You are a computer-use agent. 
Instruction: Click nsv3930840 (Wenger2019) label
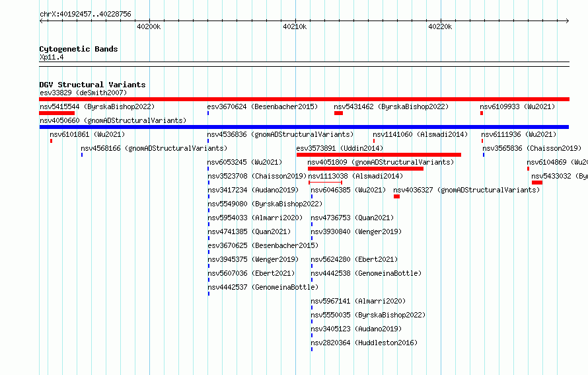(356, 231)
